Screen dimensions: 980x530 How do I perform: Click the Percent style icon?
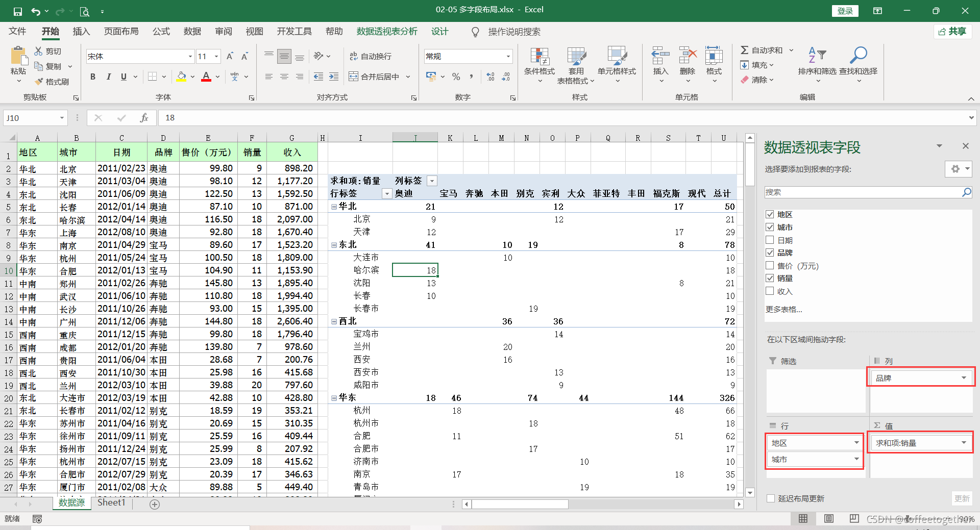pos(456,77)
